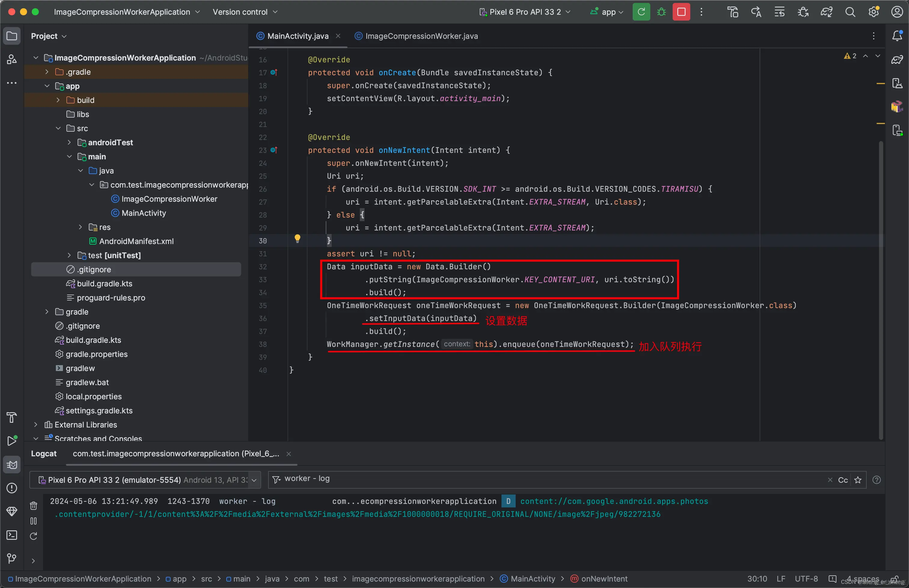Open the Terminal tool window icon

point(12,535)
